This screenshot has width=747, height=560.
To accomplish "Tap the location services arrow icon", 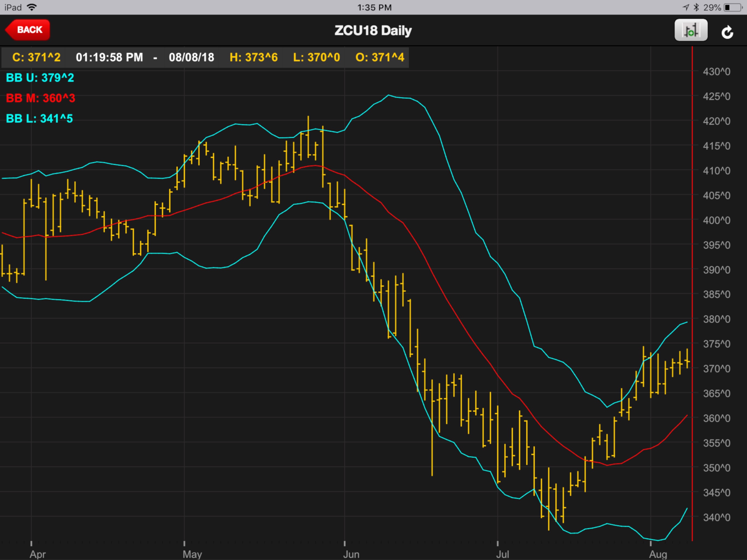I will click(x=685, y=7).
